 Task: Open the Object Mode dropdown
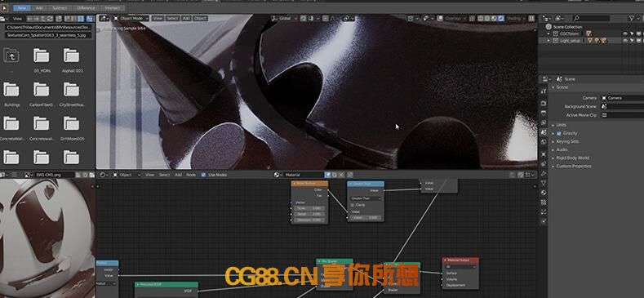(131, 19)
